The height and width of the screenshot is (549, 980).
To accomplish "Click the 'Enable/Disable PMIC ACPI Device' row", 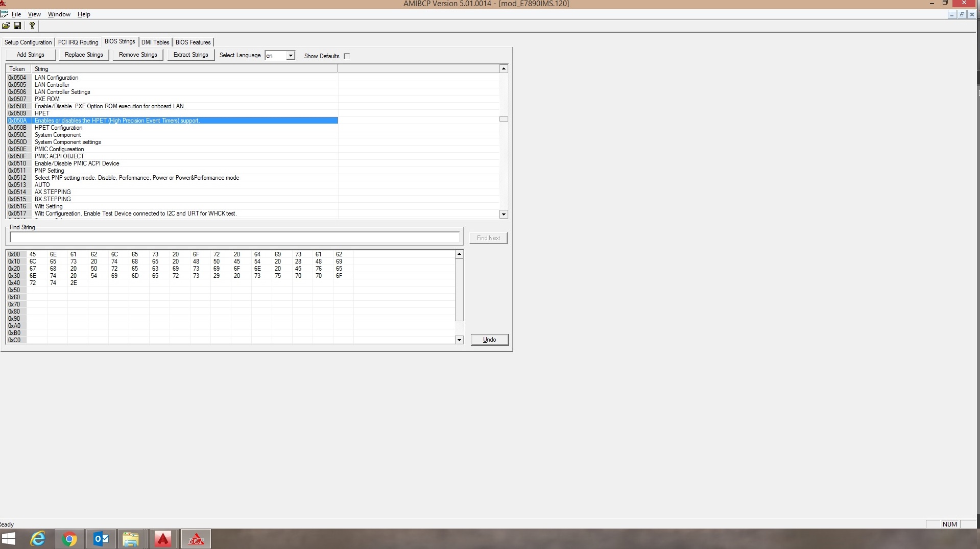I will 172,163.
